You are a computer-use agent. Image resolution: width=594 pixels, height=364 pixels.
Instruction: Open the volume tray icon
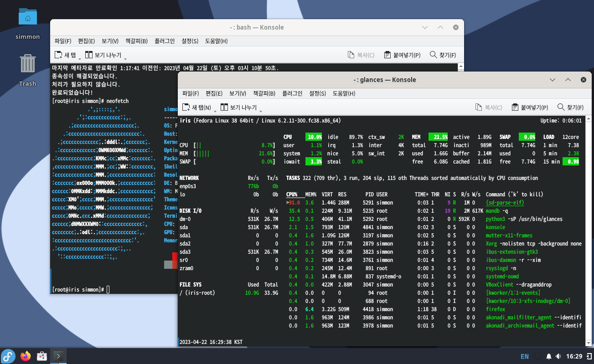[x=558, y=356]
